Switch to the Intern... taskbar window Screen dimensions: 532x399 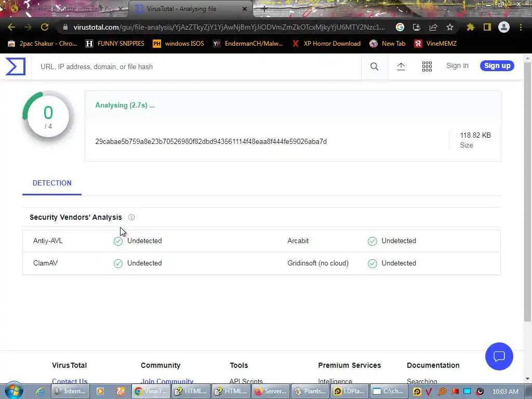[70, 391]
